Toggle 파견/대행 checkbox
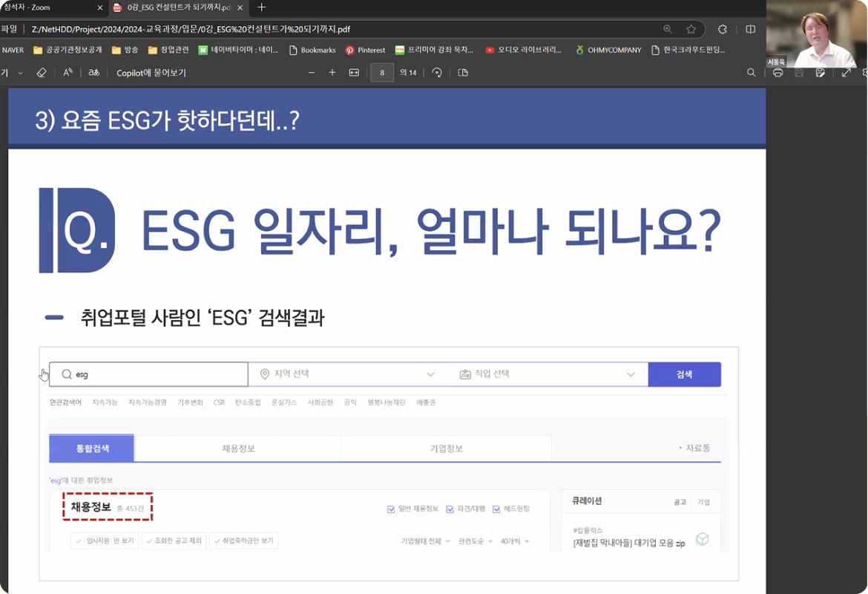Screen dimensions: 868x594 pyautogui.click(x=450, y=509)
